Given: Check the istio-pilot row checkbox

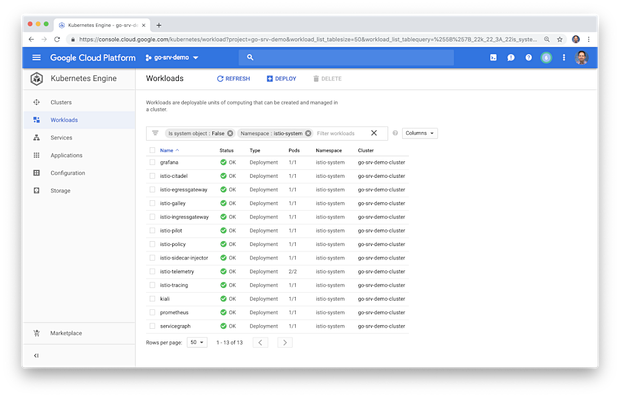Looking at the screenshot, I should (152, 231).
